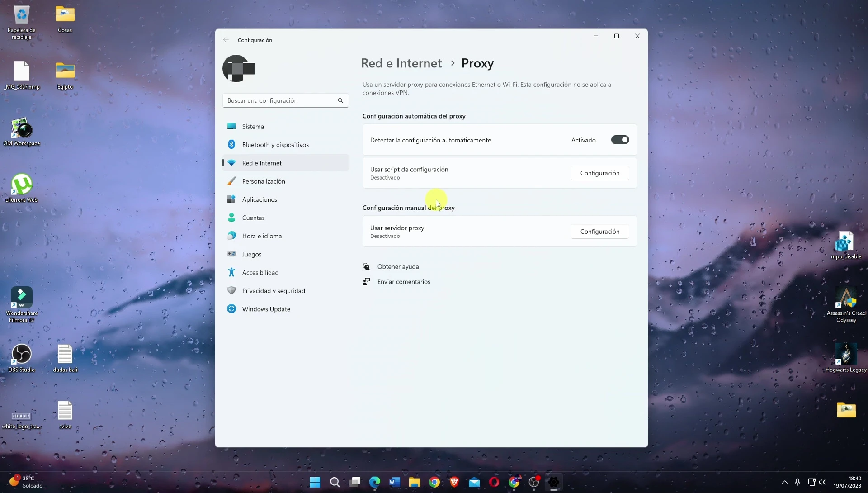The width and height of the screenshot is (868, 493).
Task: Click the Obtener ayuda link
Action: (x=398, y=267)
